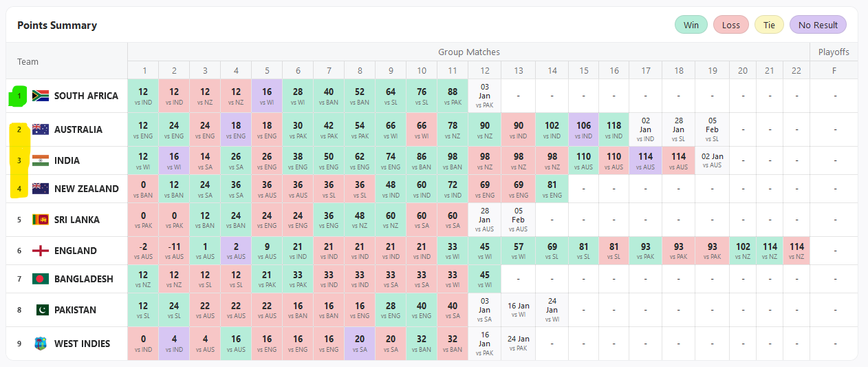Click the Sri Lanka flag icon
Screen dimensions: 868x367
coord(41,220)
